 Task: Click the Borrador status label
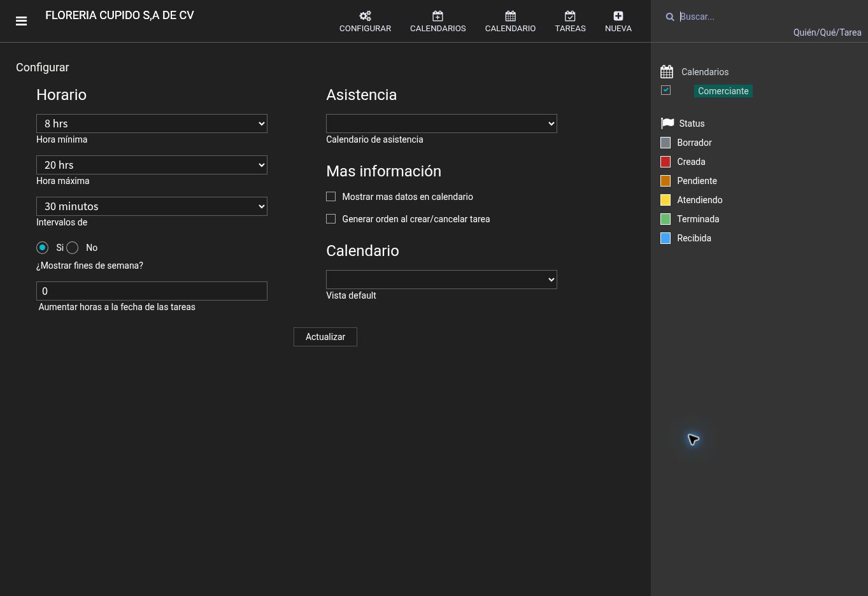coord(694,143)
